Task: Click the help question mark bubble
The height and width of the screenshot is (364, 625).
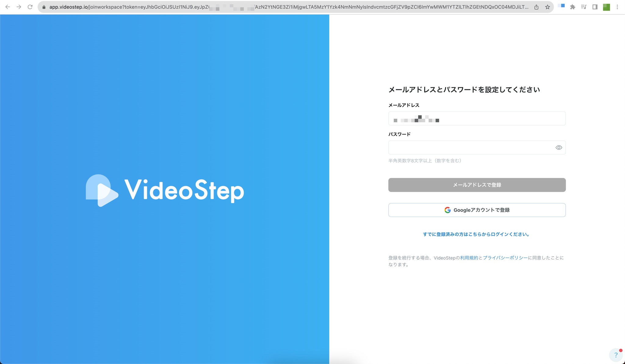Action: point(616,355)
